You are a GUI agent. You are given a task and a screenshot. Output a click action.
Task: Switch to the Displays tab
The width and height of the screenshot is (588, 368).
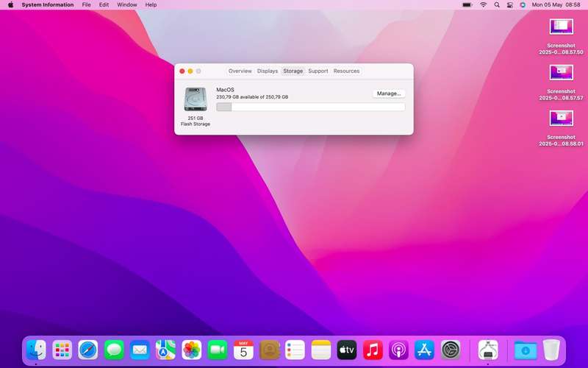pos(268,71)
